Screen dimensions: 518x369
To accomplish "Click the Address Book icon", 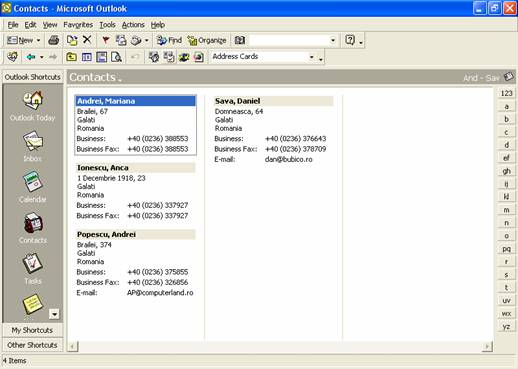I will coord(239,40).
